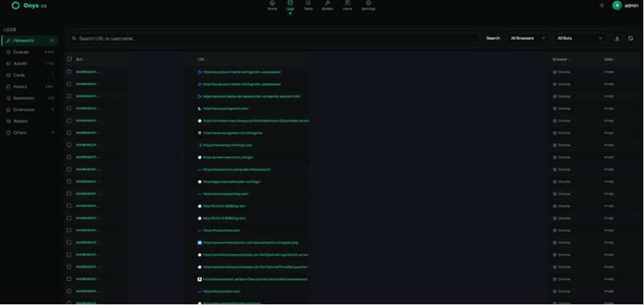Open the All Bots filter dropdown
The width and height of the screenshot is (644, 305).
(x=580, y=39)
